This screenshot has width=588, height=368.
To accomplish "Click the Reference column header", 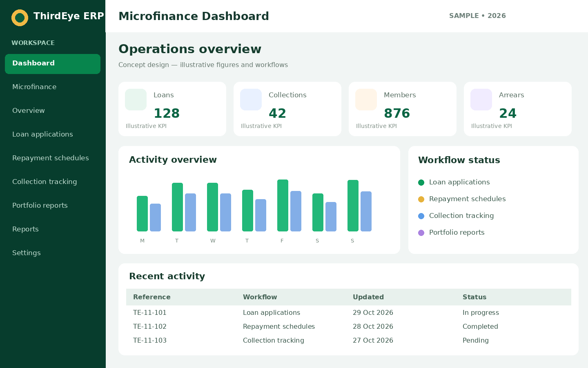I will [152, 297].
